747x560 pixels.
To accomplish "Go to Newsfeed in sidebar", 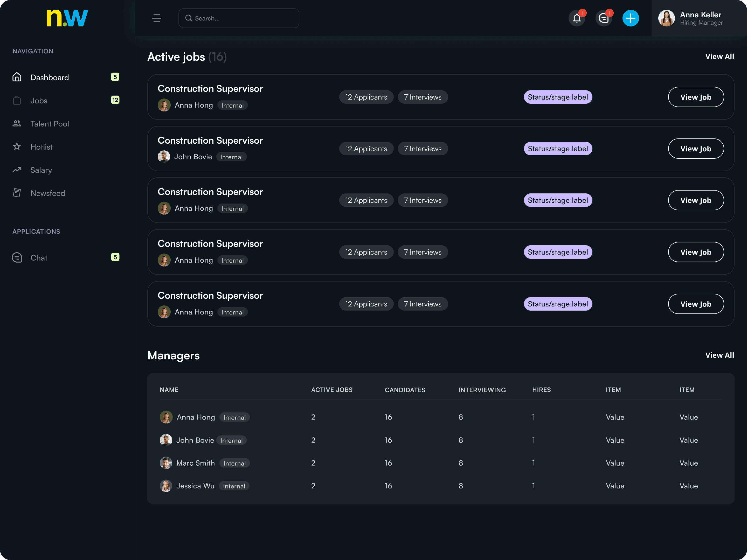I will pos(48,193).
